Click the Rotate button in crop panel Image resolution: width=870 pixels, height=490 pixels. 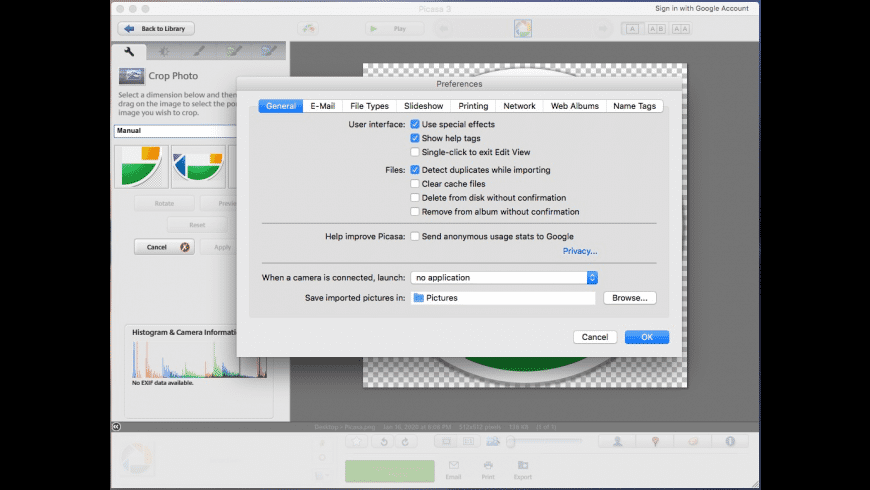[164, 204]
